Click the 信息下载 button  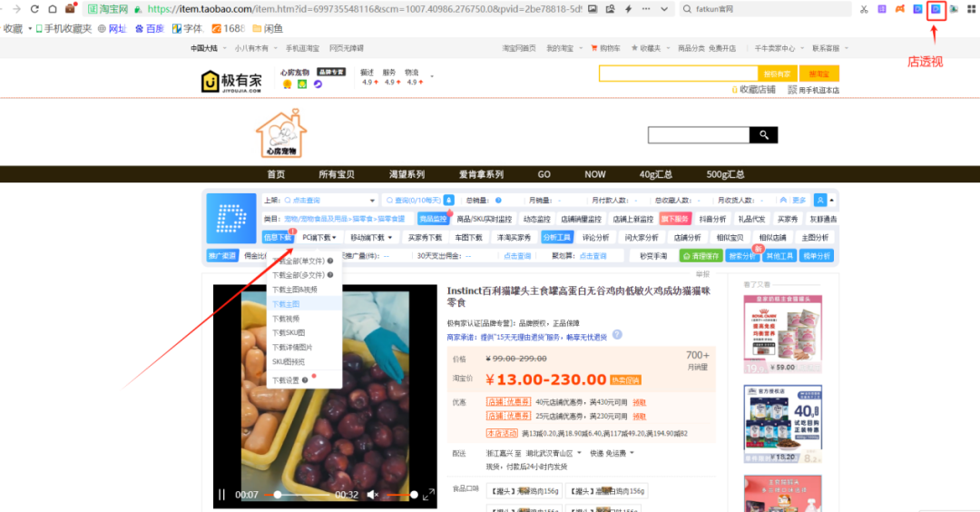click(x=278, y=238)
